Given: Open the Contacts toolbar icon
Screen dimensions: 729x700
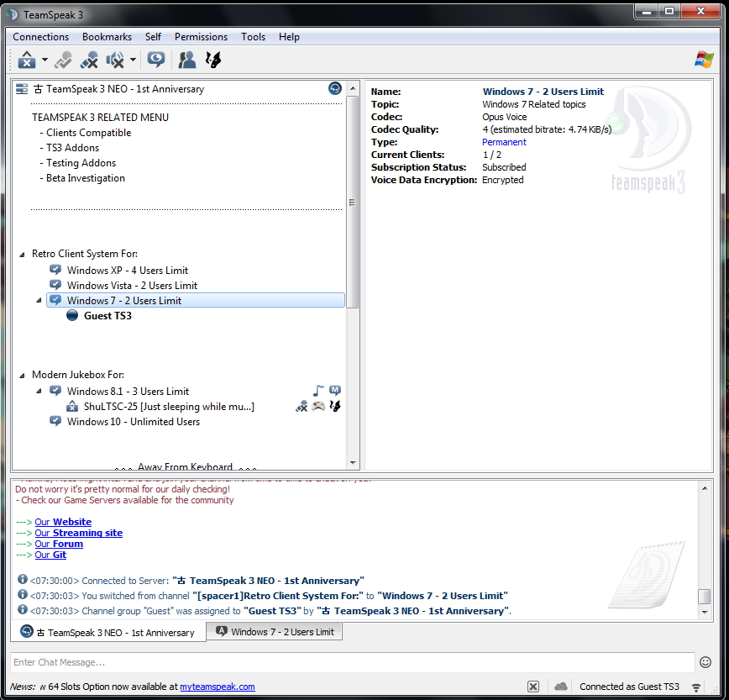Looking at the screenshot, I should 187,60.
